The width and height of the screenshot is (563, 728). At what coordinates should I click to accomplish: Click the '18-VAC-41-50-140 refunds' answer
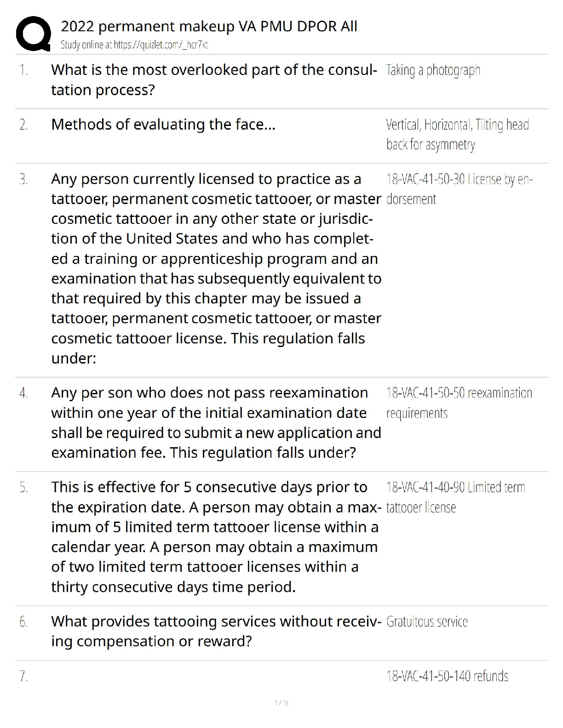447,676
